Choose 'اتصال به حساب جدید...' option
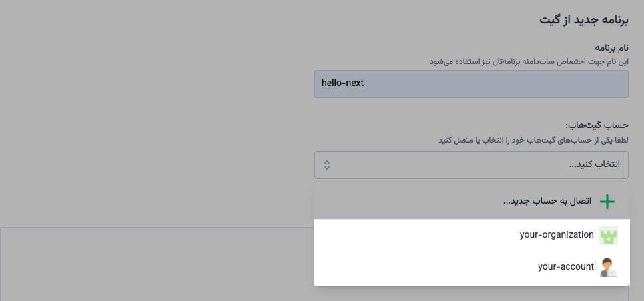 click(547, 201)
